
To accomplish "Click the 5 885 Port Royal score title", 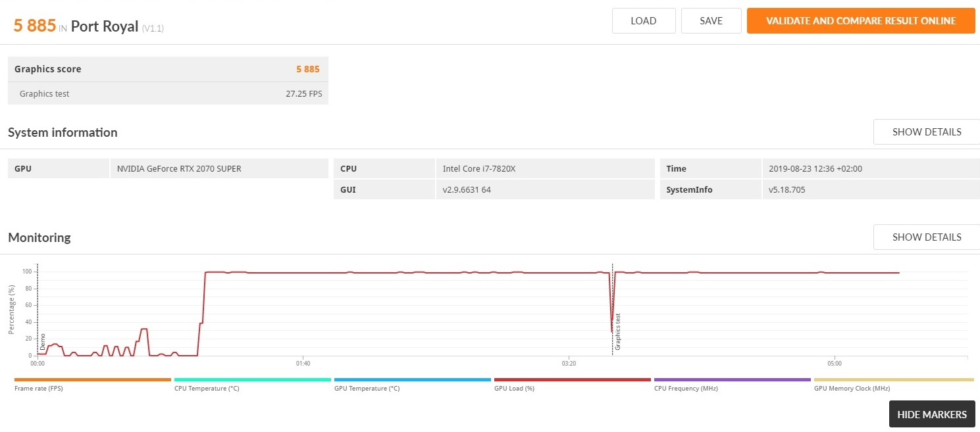I will [x=89, y=26].
